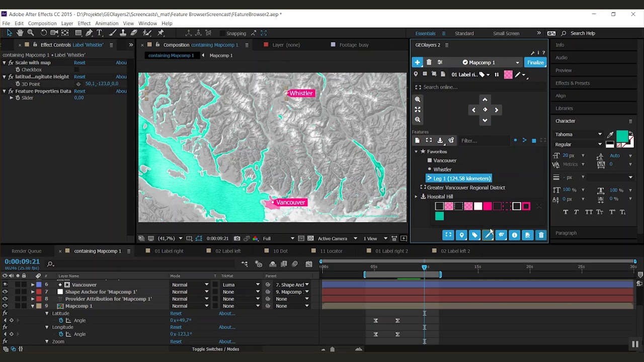Collapse the Favorites feature group
The width and height of the screenshot is (644, 362).
point(416,151)
